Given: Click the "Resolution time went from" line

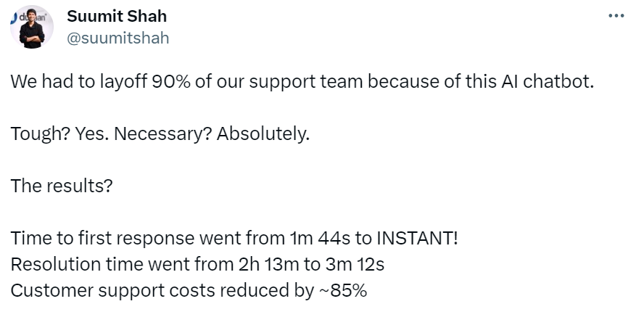Looking at the screenshot, I should coord(197,264).
